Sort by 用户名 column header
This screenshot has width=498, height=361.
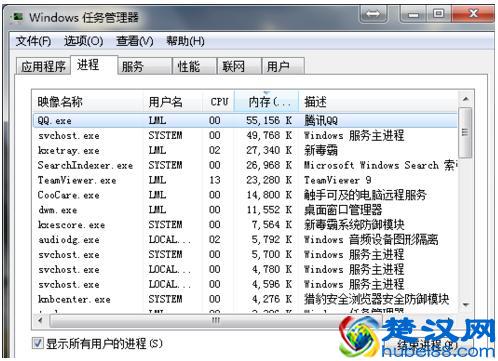pyautogui.click(x=173, y=102)
